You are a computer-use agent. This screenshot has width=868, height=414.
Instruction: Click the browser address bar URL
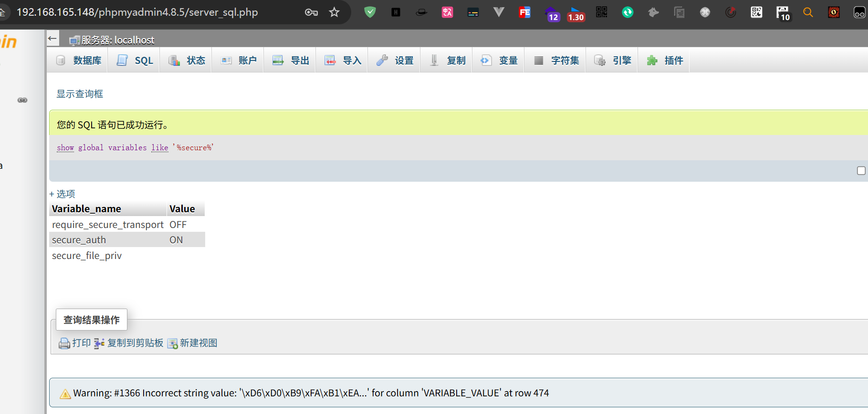click(137, 12)
